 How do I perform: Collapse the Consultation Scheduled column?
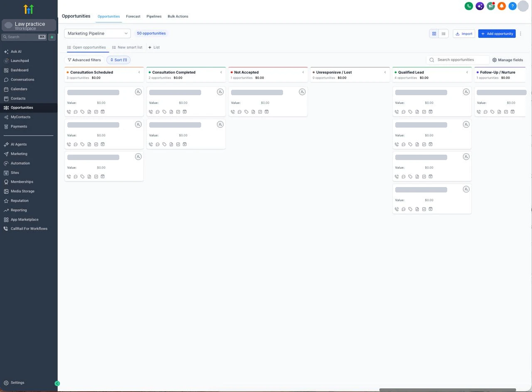click(139, 72)
